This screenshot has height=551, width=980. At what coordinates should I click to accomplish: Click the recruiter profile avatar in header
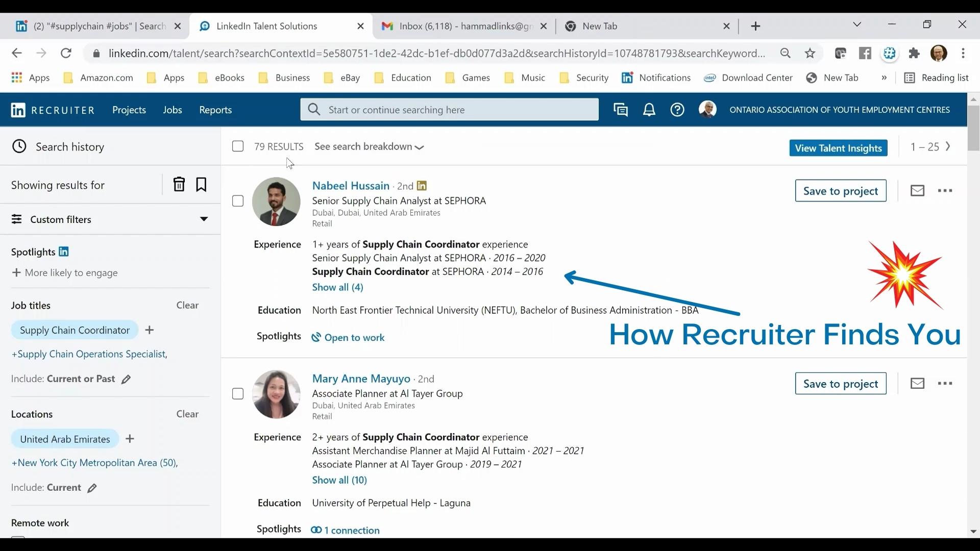707,109
